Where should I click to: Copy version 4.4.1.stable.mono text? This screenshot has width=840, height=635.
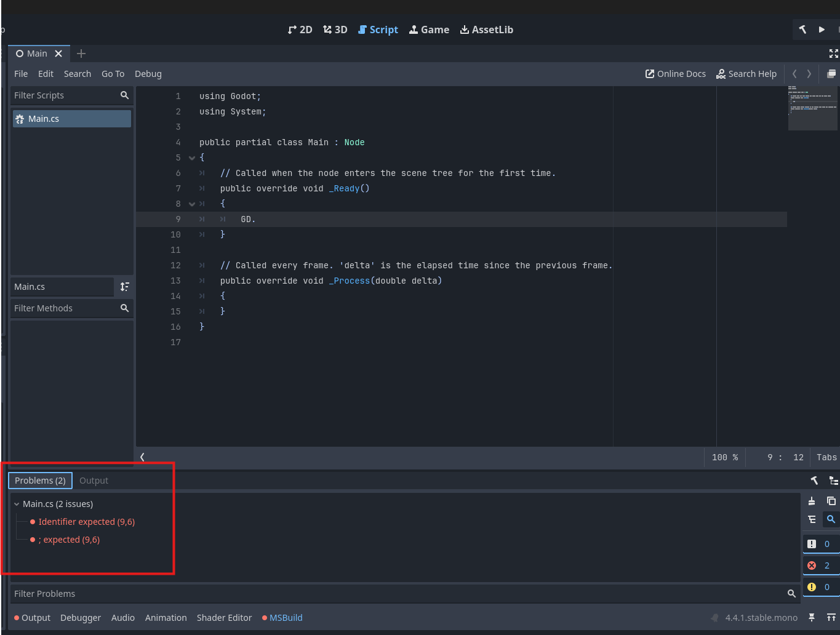(x=761, y=618)
